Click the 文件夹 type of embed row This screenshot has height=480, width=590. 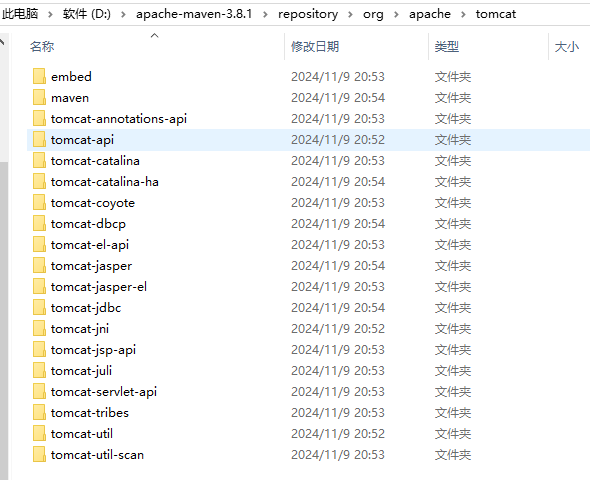pyautogui.click(x=453, y=77)
